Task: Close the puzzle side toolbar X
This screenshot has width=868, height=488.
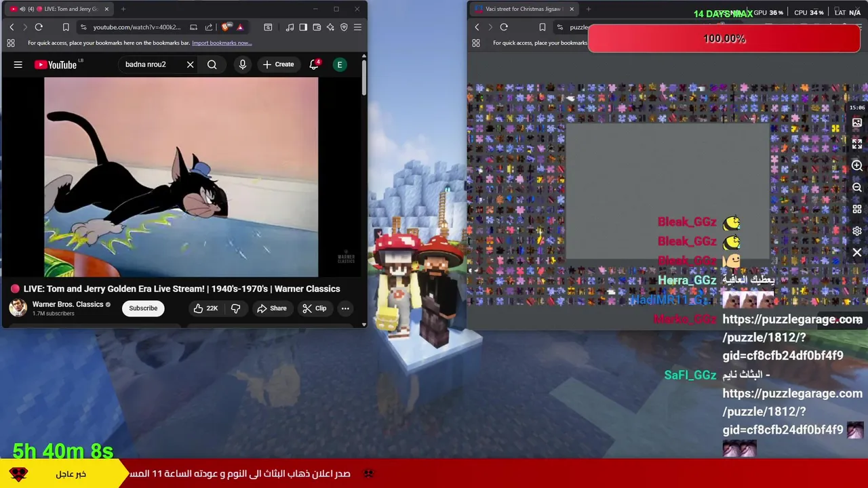Action: [x=857, y=253]
